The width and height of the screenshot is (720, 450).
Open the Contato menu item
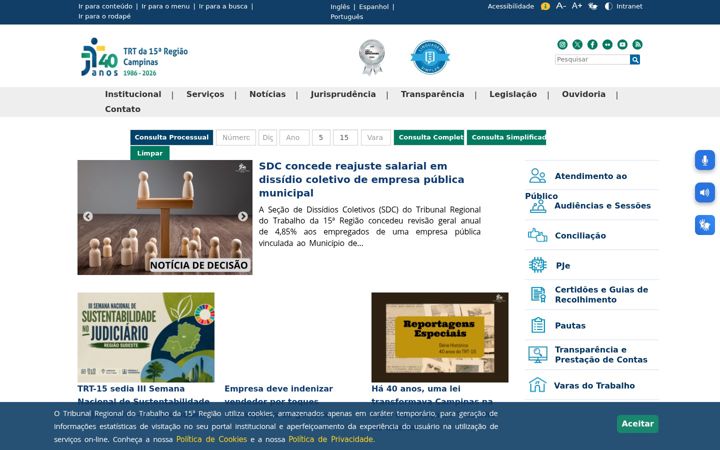pyautogui.click(x=123, y=109)
